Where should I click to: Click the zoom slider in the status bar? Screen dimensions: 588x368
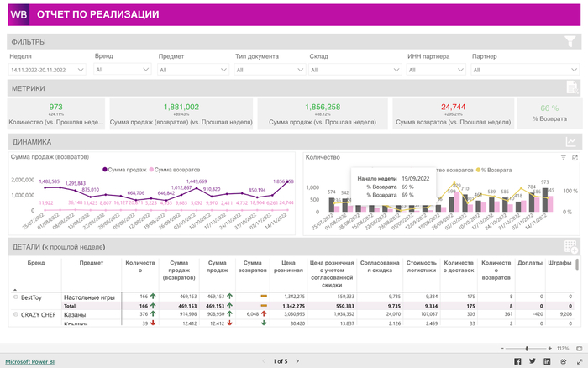(x=527, y=348)
